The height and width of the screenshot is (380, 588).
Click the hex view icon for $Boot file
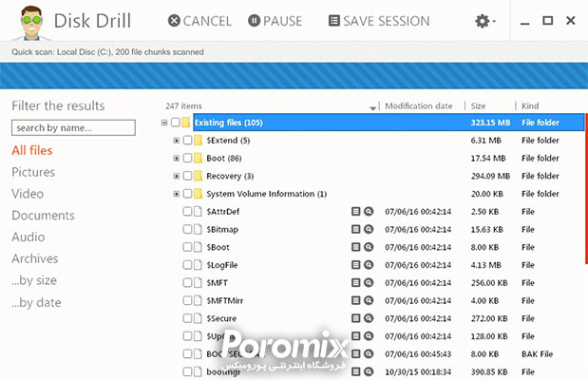tap(356, 247)
